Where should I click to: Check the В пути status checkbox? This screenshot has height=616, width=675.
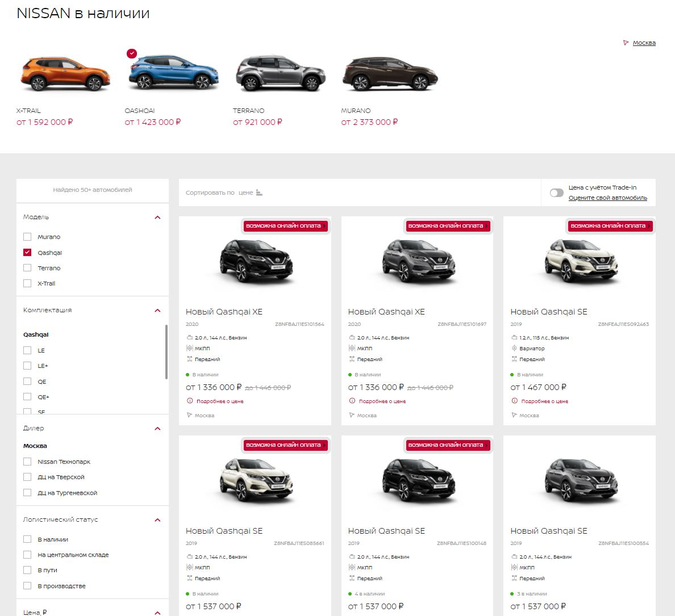coord(27,570)
